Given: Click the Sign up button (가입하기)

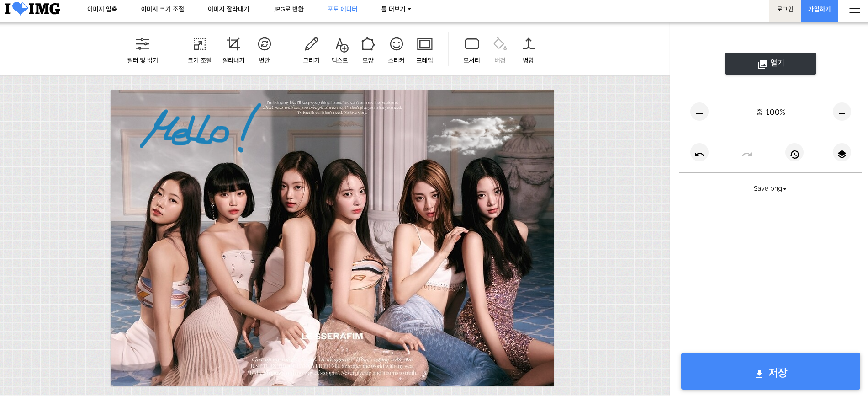Looking at the screenshot, I should coord(820,11).
